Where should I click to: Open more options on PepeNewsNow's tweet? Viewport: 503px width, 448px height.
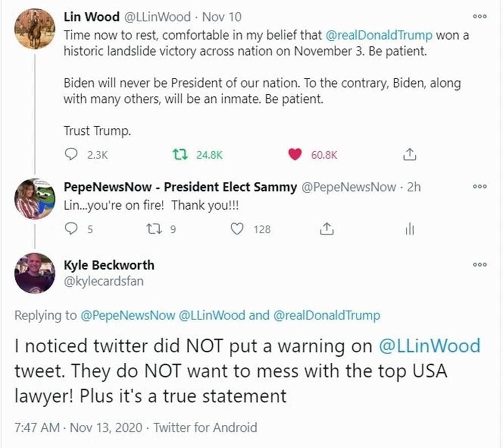(480, 186)
